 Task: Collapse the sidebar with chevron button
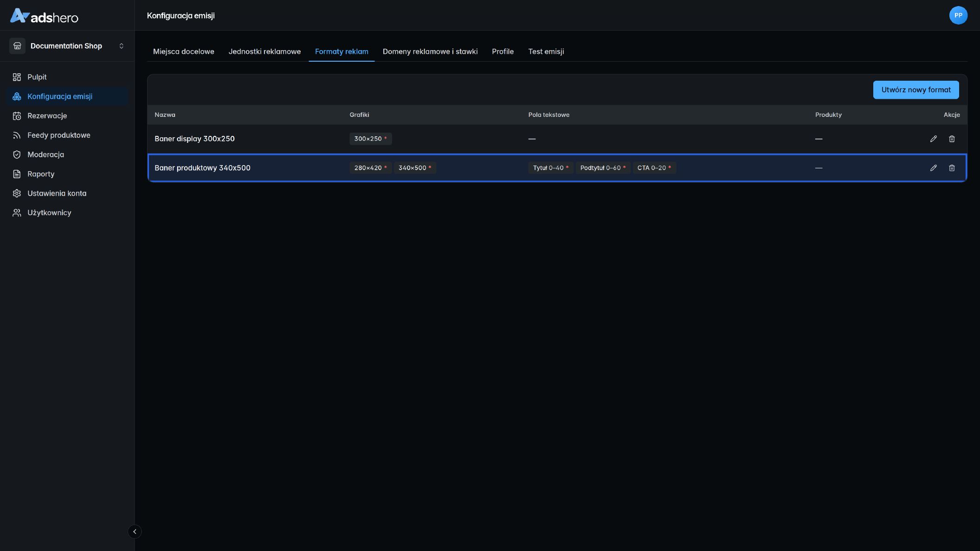click(x=135, y=532)
